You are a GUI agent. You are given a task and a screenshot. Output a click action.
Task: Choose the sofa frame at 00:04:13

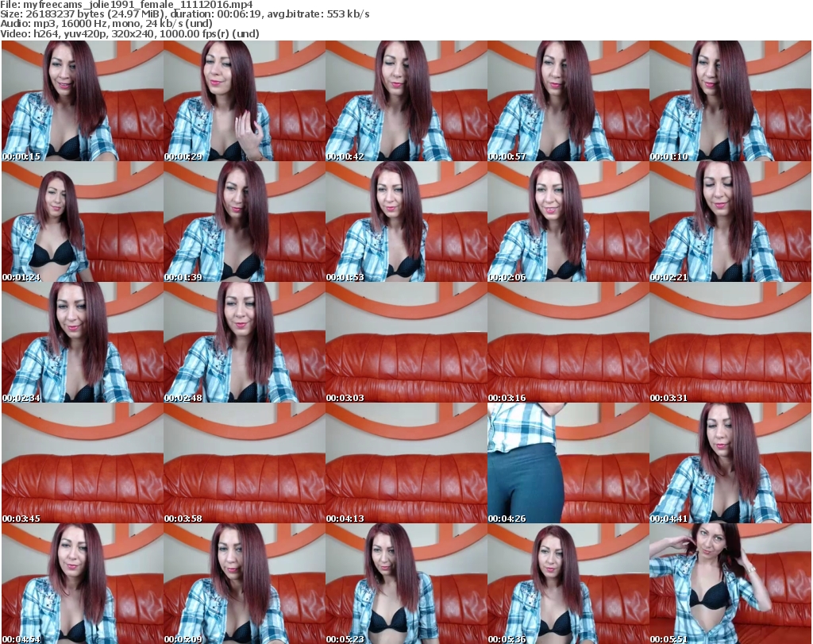(406, 463)
